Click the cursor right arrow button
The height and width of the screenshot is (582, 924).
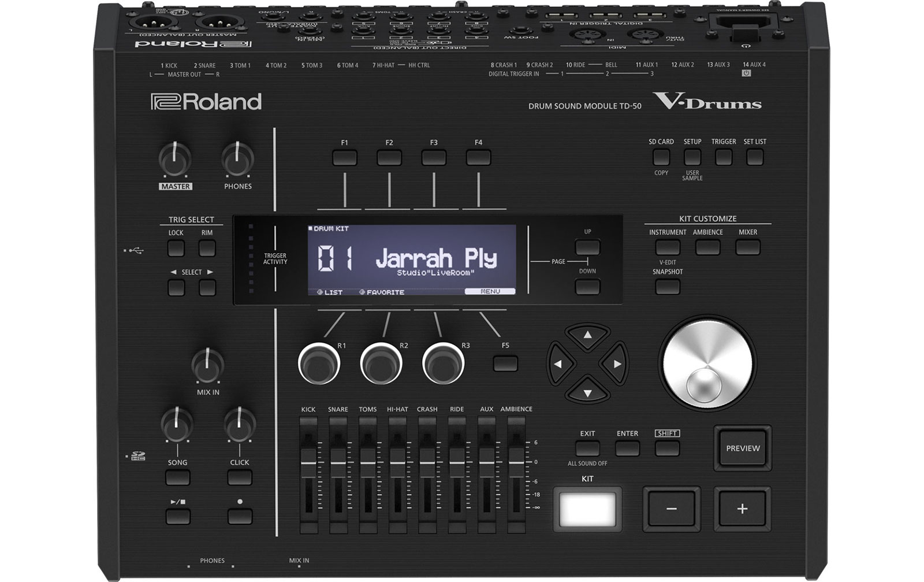617,364
